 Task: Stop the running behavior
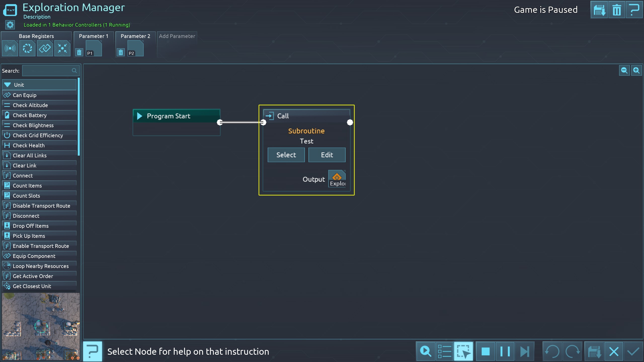pyautogui.click(x=486, y=351)
